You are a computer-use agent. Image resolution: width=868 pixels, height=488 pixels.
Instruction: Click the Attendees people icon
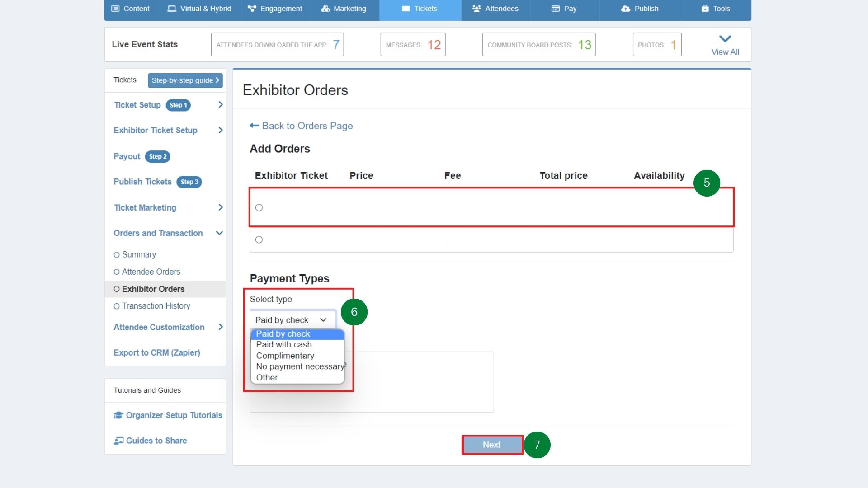(476, 9)
